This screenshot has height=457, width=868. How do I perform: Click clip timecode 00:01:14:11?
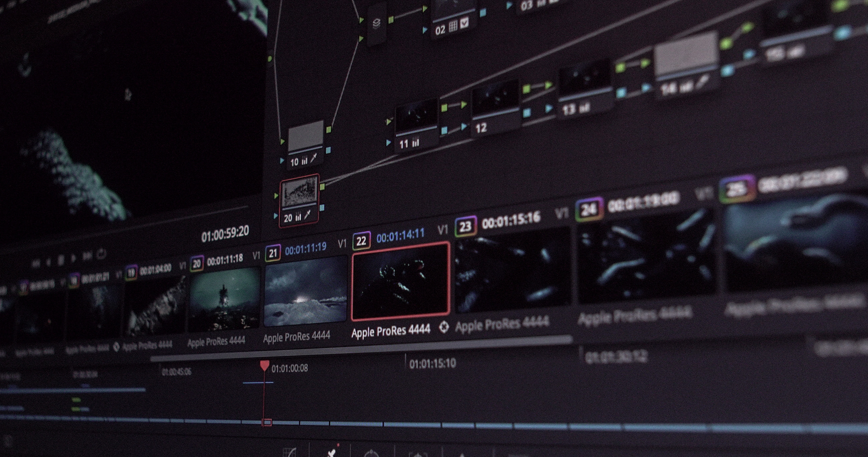400,235
